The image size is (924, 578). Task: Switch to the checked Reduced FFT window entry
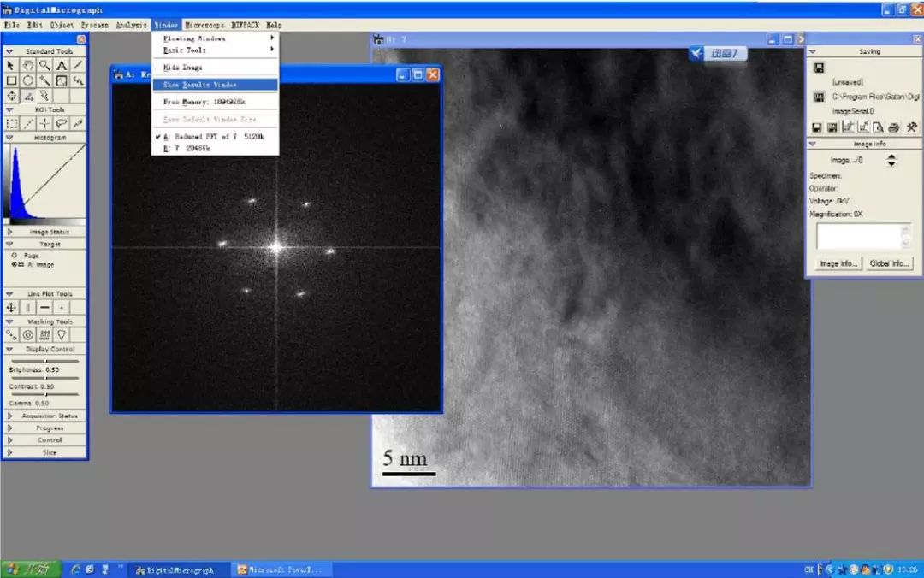(215, 136)
